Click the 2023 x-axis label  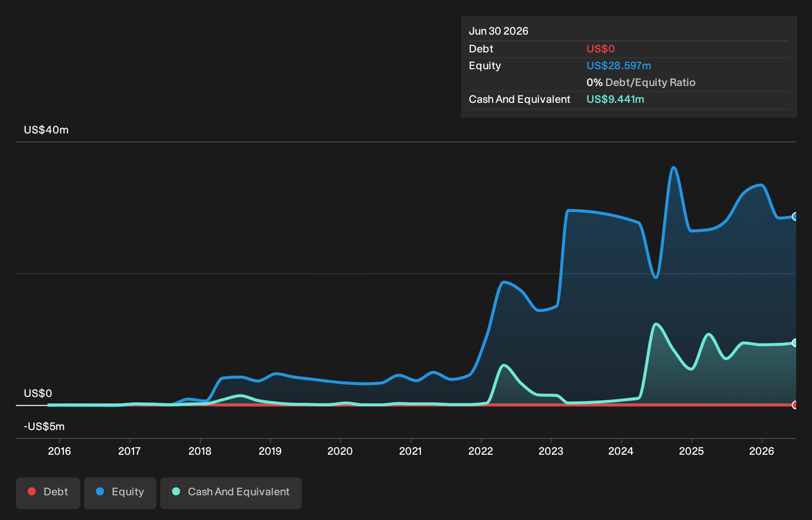[551, 451]
